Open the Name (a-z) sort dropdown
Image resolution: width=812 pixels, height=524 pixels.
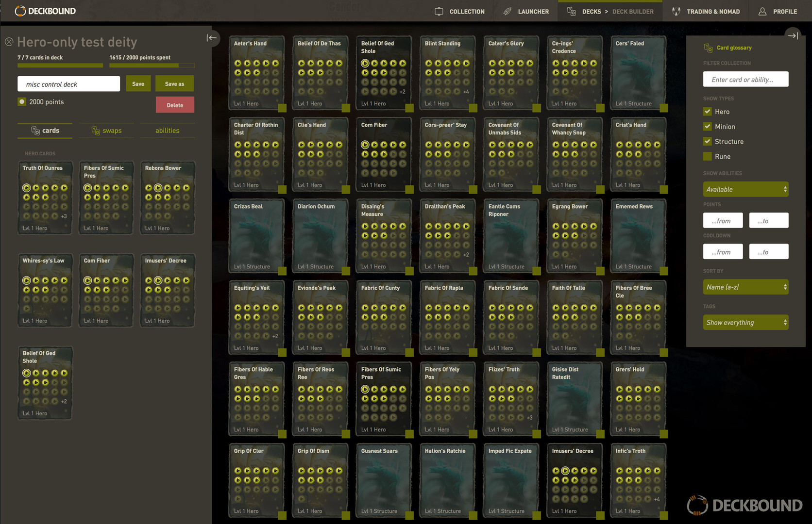coord(745,287)
